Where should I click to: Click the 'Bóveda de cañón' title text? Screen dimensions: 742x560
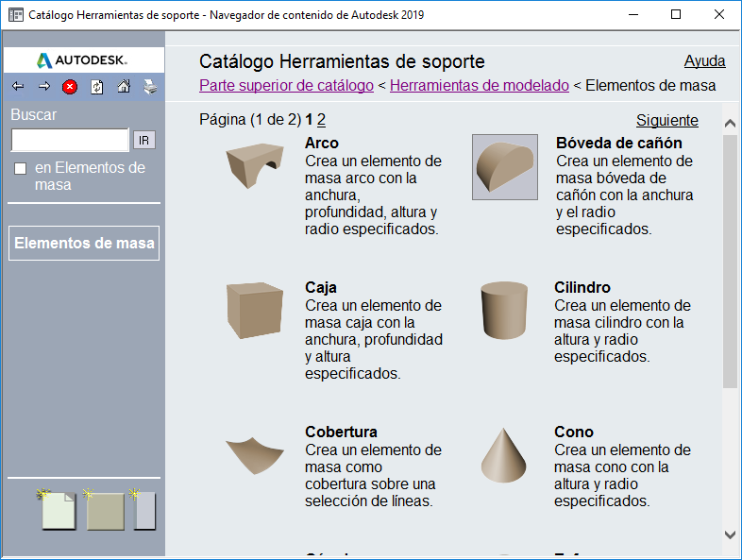[619, 143]
